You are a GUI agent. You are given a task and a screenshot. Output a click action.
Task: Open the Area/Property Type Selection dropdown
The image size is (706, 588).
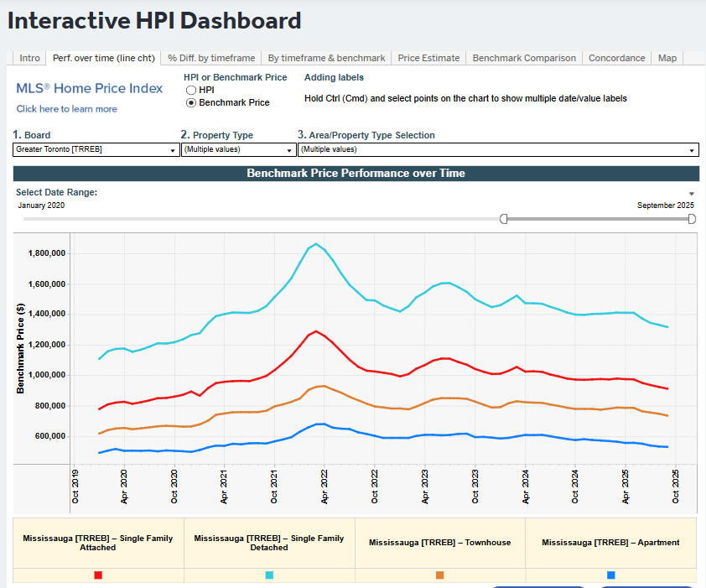pyautogui.click(x=498, y=150)
